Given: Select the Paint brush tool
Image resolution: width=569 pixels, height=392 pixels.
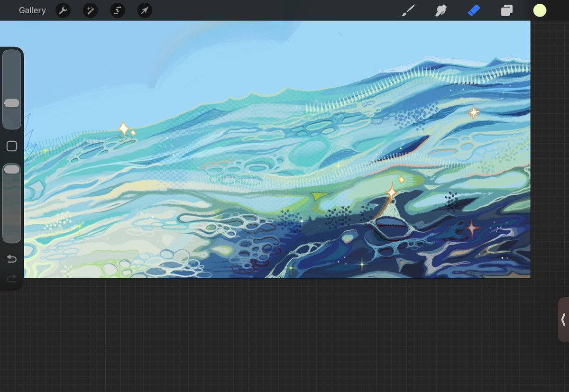Looking at the screenshot, I should click(x=408, y=10).
